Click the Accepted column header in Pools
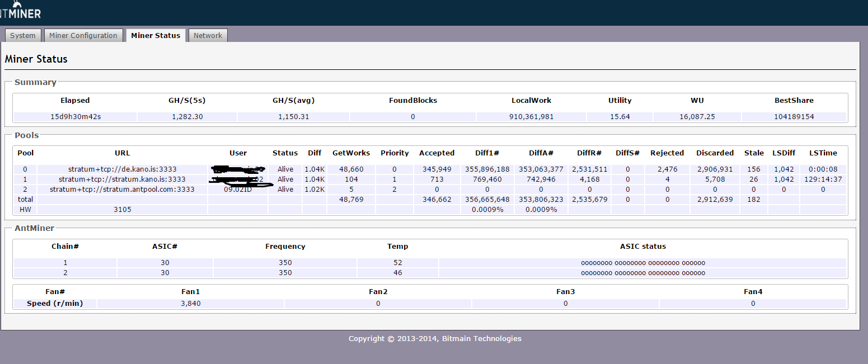 point(437,153)
